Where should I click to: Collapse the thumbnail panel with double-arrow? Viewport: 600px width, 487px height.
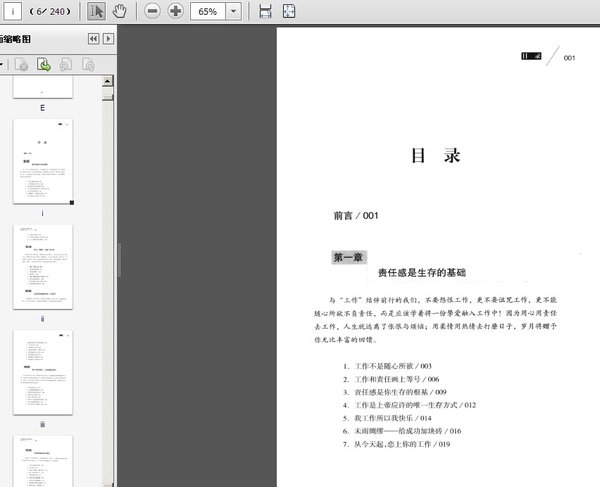93,39
